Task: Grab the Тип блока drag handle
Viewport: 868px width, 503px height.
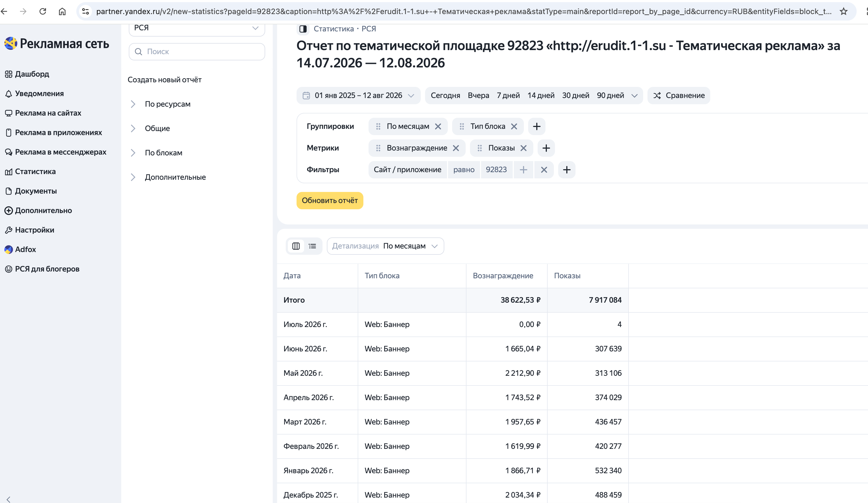Action: point(462,126)
